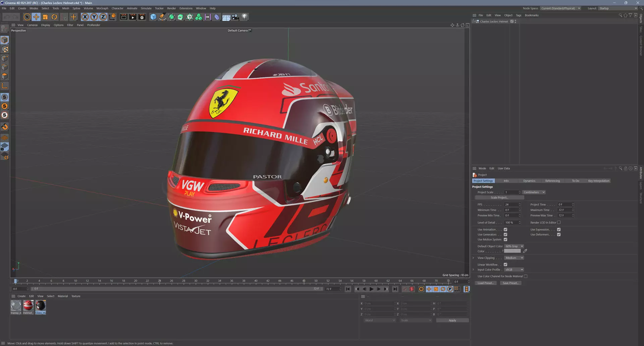The image size is (644, 346).
Task: Jump to the end of animation
Action: pyautogui.click(x=395, y=289)
